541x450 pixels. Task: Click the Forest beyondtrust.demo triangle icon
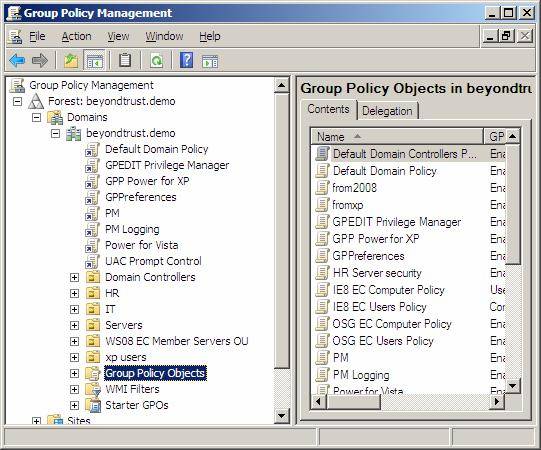pyautogui.click(x=36, y=101)
